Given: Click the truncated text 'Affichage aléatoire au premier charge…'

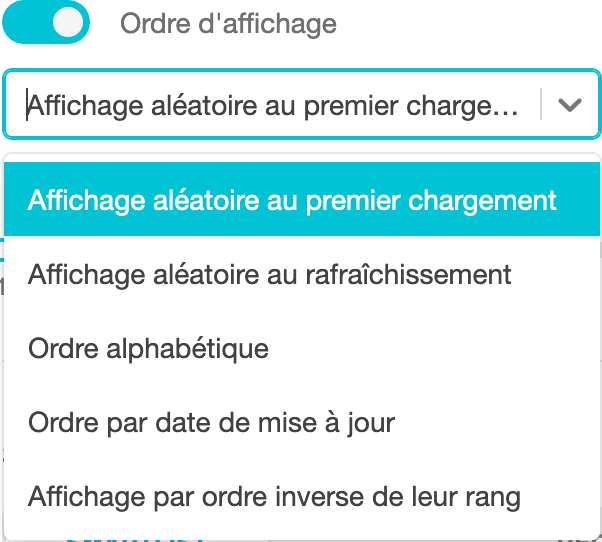Looking at the screenshot, I should pyautogui.click(x=273, y=105).
